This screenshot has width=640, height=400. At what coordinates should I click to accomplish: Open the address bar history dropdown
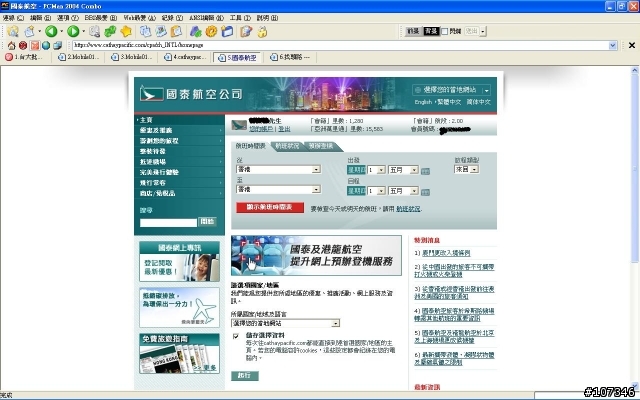pyautogui.click(x=613, y=45)
